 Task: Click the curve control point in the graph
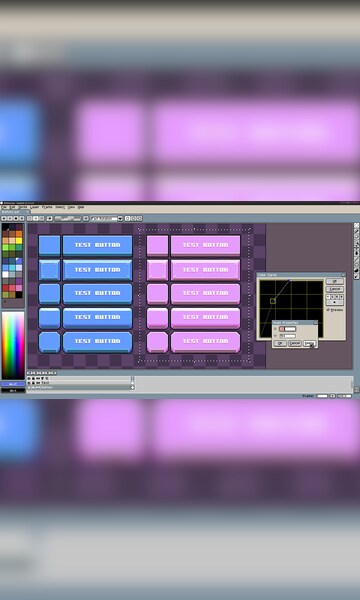(273, 301)
